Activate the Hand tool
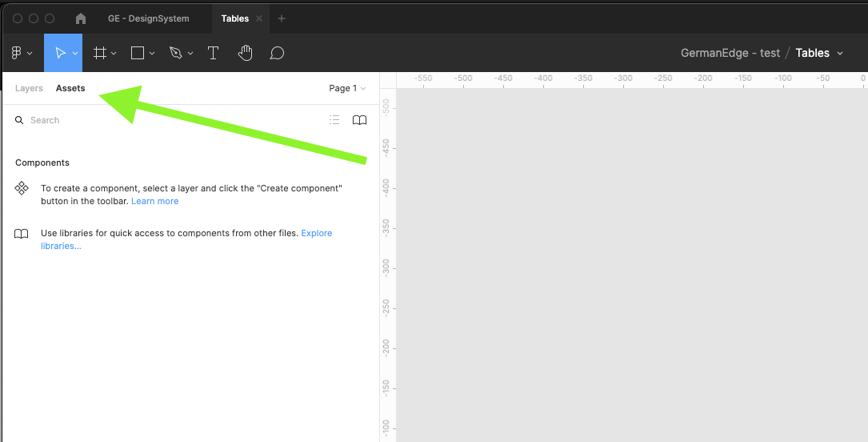The width and height of the screenshot is (868, 442). coord(246,53)
